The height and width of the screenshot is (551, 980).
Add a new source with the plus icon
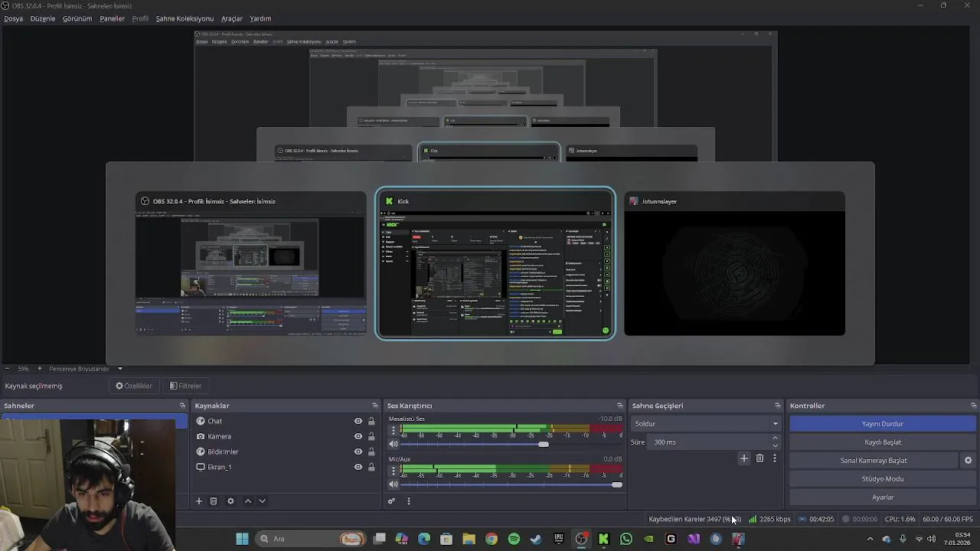[198, 501]
